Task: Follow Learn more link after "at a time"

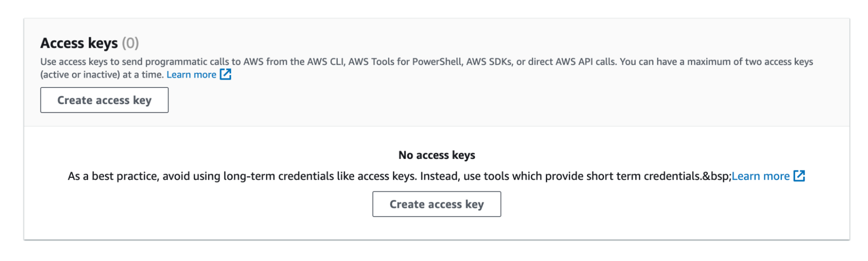Action: click(191, 75)
